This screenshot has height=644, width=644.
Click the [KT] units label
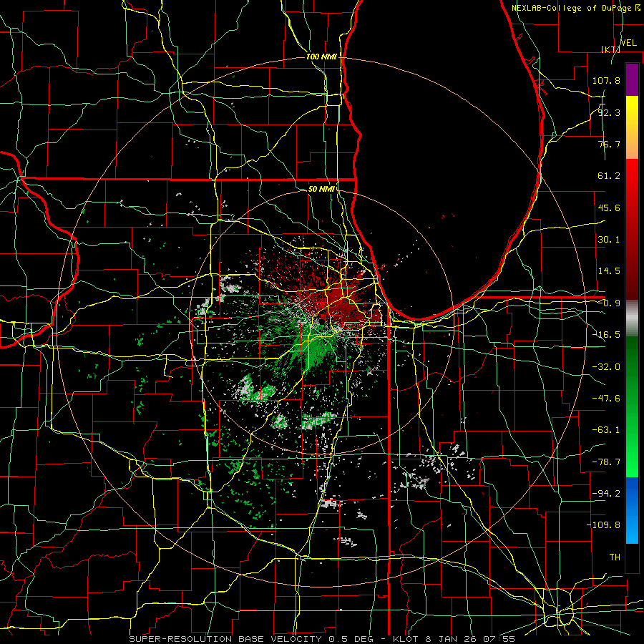pos(610,49)
